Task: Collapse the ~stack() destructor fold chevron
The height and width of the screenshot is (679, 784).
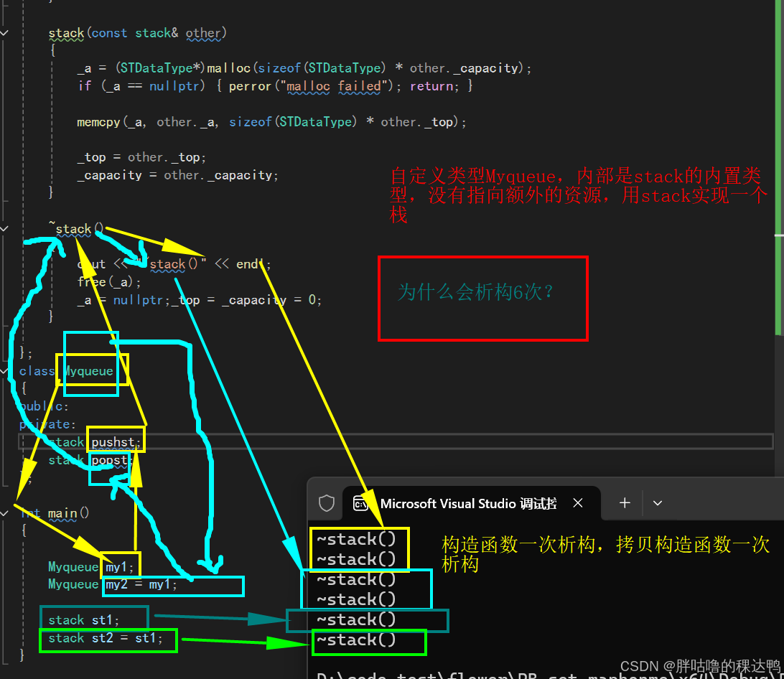Action: point(4,229)
